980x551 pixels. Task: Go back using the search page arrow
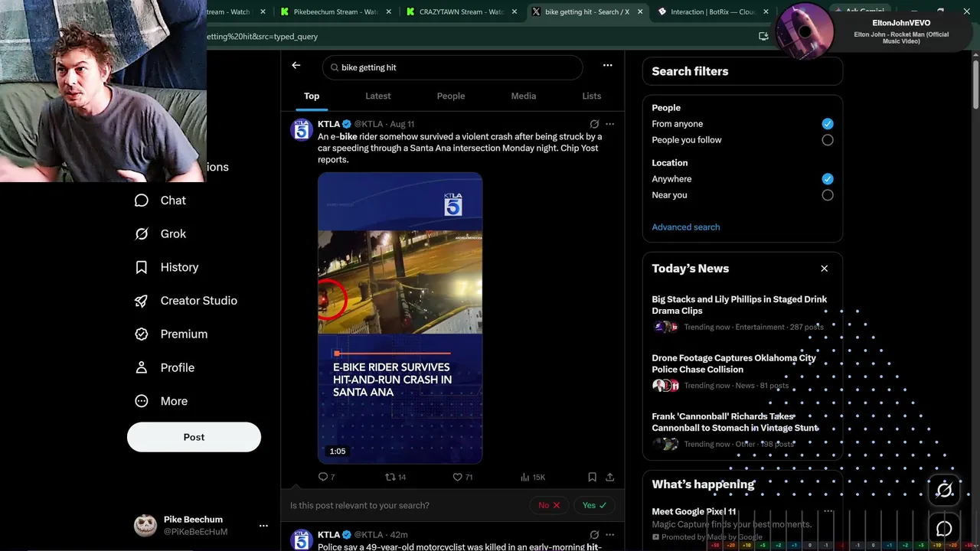(x=296, y=66)
